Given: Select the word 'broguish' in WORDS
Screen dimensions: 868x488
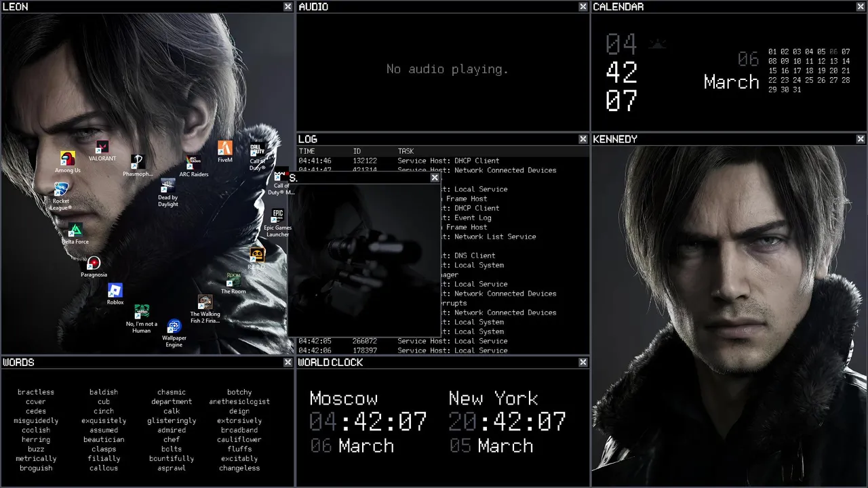Looking at the screenshot, I should pyautogui.click(x=36, y=468).
